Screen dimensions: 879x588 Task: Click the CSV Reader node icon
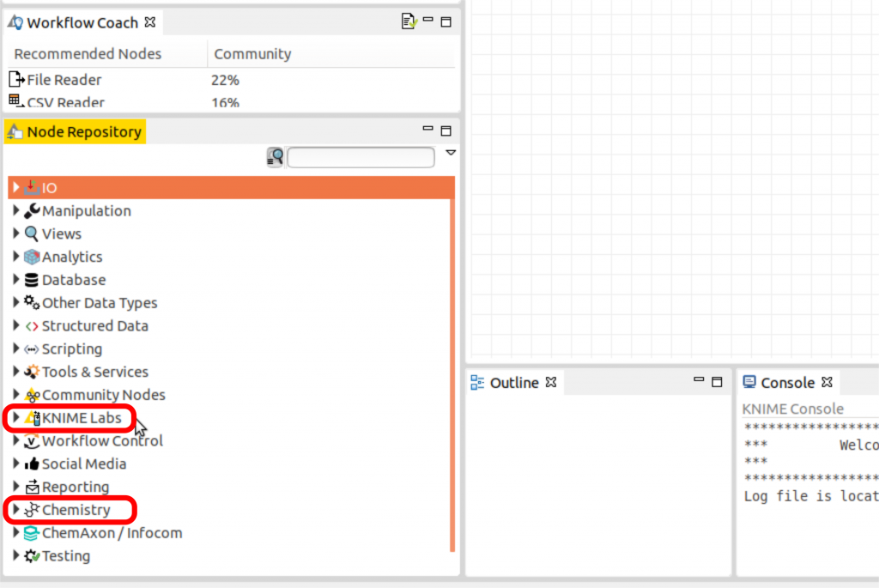coord(16,101)
